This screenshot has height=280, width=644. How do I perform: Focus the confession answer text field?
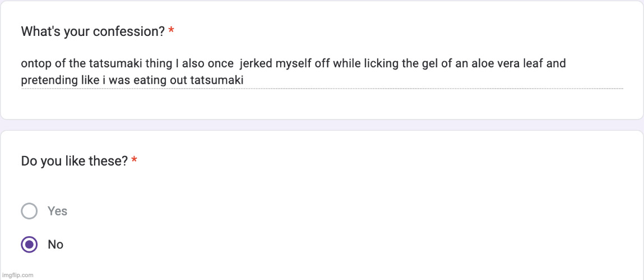pos(322,72)
